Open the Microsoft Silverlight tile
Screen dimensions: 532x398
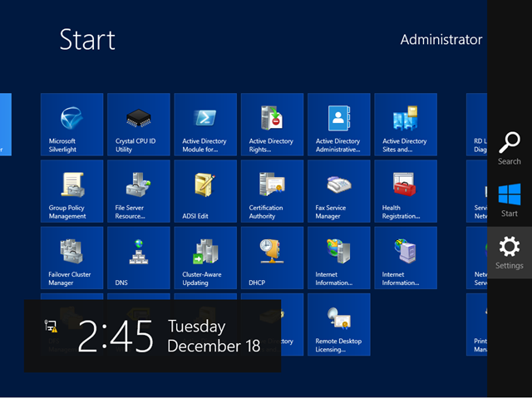click(72, 125)
